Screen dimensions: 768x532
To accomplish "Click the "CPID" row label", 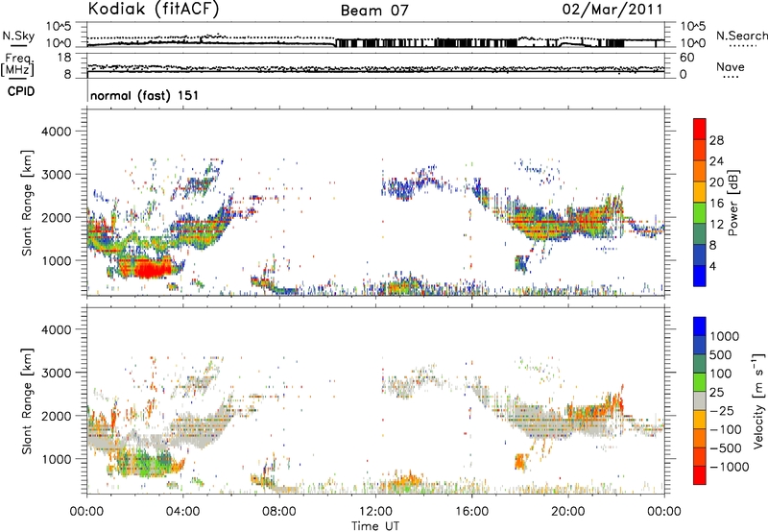I will click(x=21, y=91).
